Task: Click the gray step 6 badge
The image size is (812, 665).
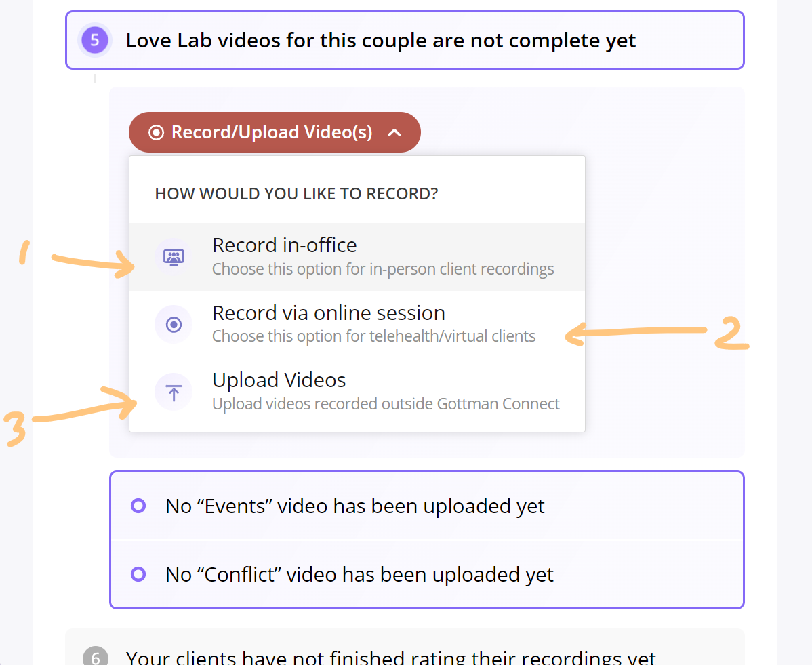Action: (96, 656)
